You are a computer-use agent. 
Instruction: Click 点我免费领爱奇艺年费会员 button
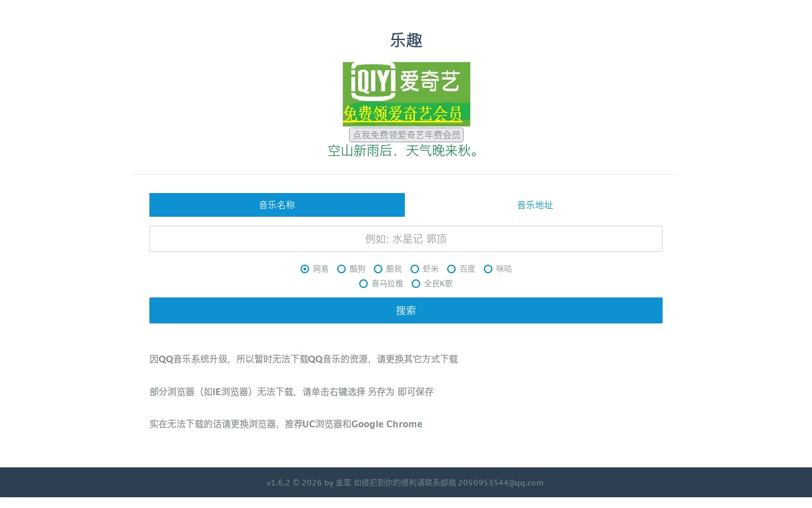pos(406,135)
